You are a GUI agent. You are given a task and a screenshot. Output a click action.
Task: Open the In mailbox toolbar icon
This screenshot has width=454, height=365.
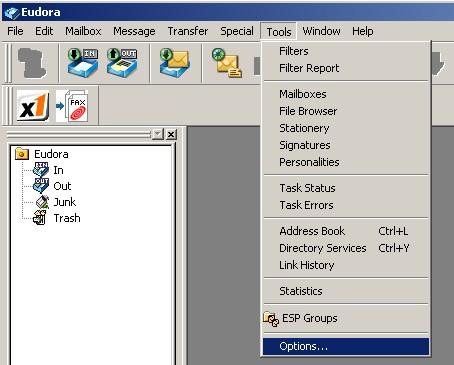[x=83, y=63]
